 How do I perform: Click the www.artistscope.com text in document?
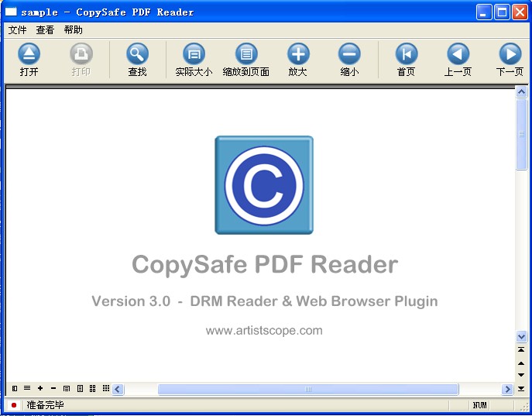(264, 330)
